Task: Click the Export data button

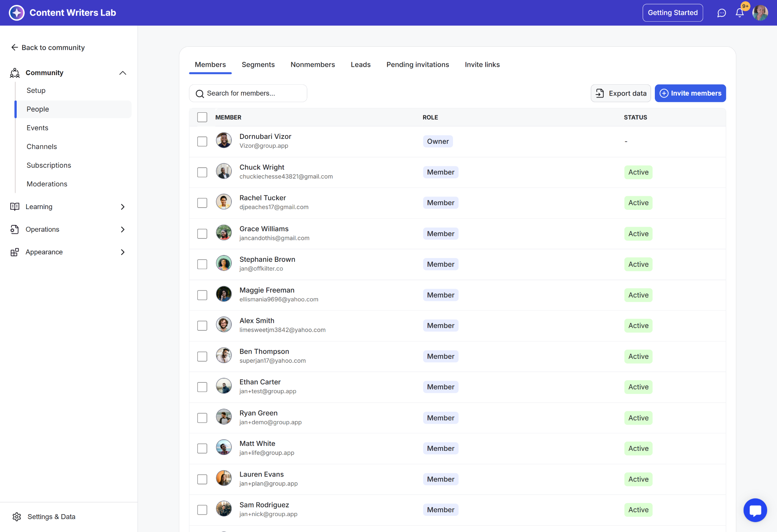Action: pos(620,93)
